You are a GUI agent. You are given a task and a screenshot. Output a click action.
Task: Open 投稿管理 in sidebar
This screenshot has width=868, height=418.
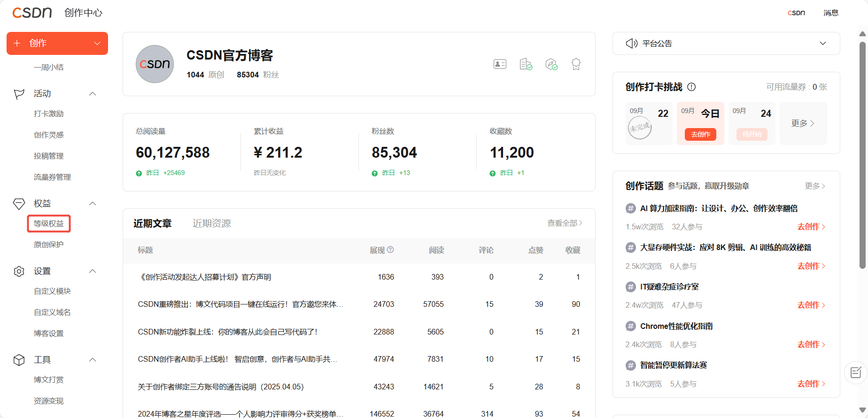click(49, 156)
